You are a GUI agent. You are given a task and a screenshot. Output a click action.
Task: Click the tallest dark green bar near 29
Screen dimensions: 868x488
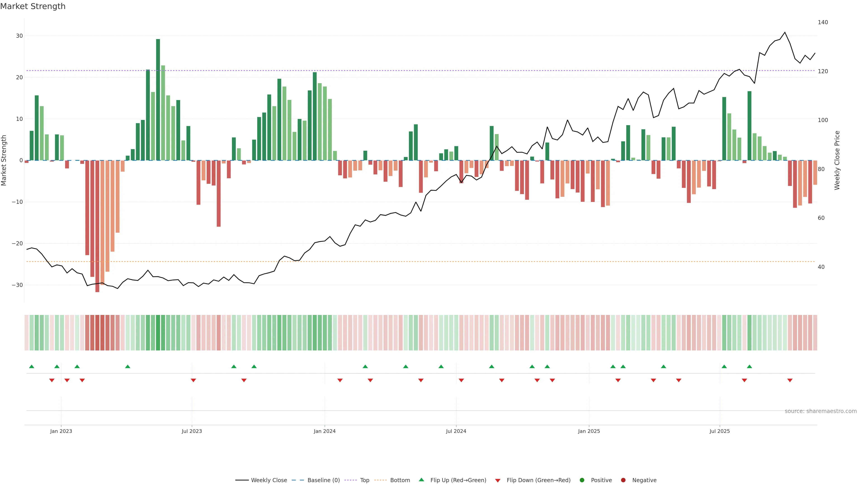158,99
